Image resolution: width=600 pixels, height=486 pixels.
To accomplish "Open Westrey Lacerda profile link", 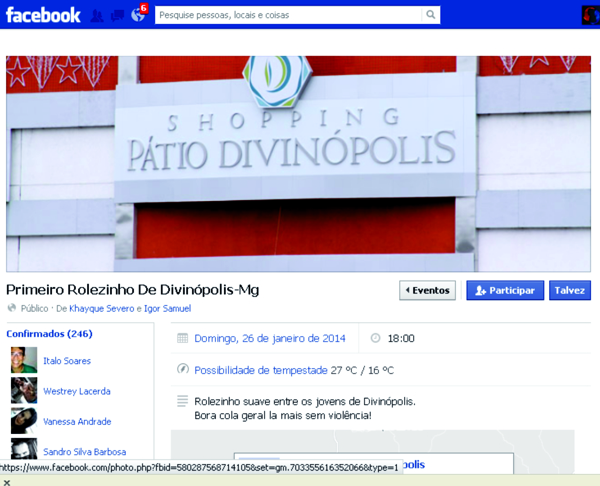I will 77,391.
